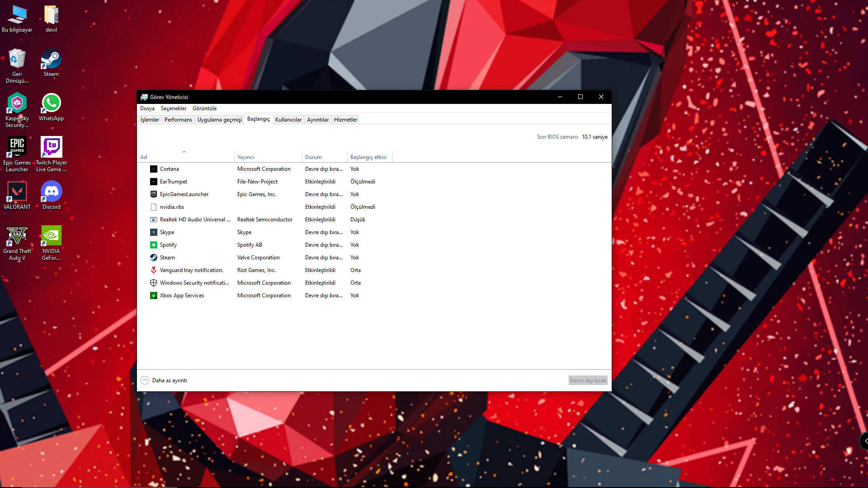This screenshot has height=488, width=868.
Task: Switch to the Performans tab
Action: pyautogui.click(x=178, y=120)
